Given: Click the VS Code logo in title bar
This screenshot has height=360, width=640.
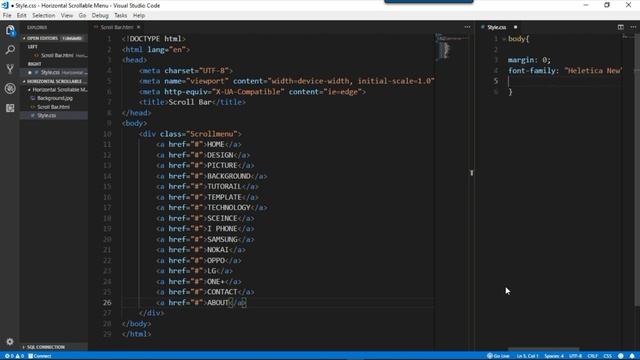Looking at the screenshot, I should point(5,5).
